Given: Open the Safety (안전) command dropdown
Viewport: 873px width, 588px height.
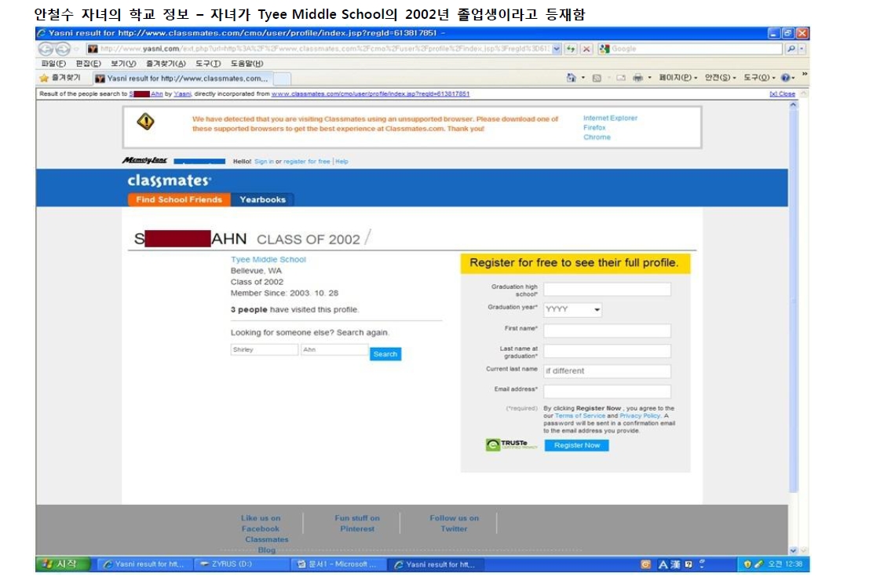Looking at the screenshot, I should pos(721,78).
